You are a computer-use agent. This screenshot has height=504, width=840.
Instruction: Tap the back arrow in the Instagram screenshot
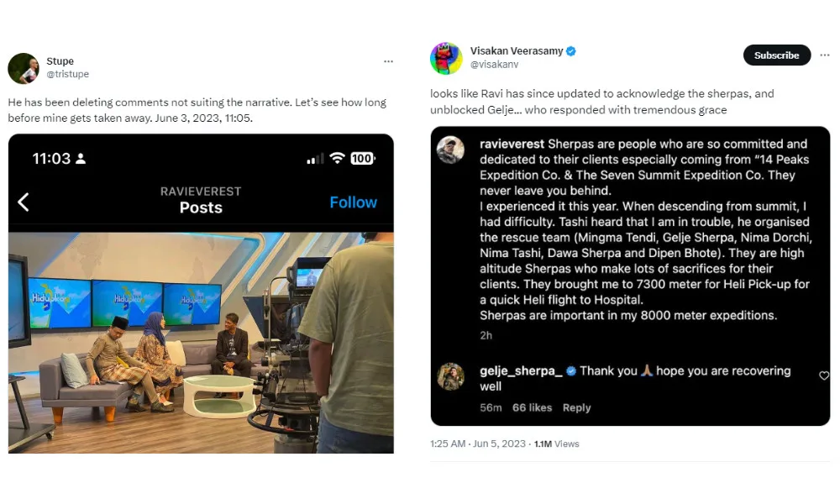(24, 202)
